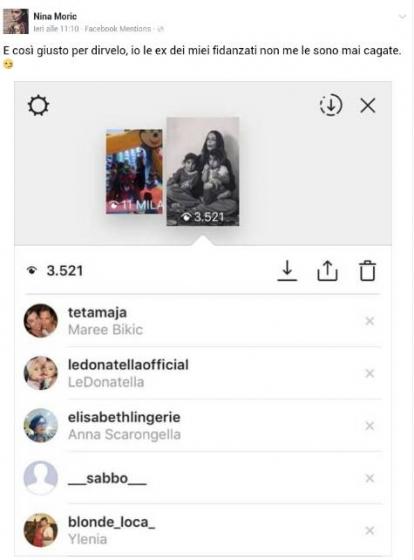Remove elisabethlingerie from viewers with the X
414x560 pixels.
[370, 426]
